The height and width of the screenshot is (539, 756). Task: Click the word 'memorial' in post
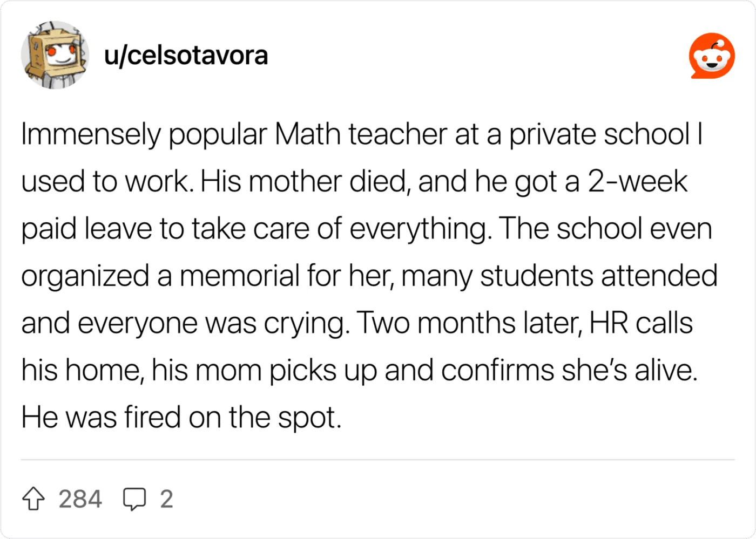pyautogui.click(x=239, y=276)
